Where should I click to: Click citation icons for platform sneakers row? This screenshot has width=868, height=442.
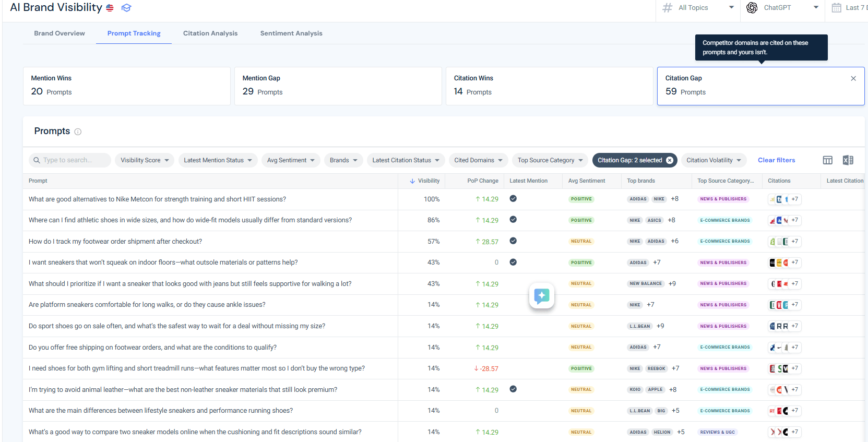[x=784, y=305]
